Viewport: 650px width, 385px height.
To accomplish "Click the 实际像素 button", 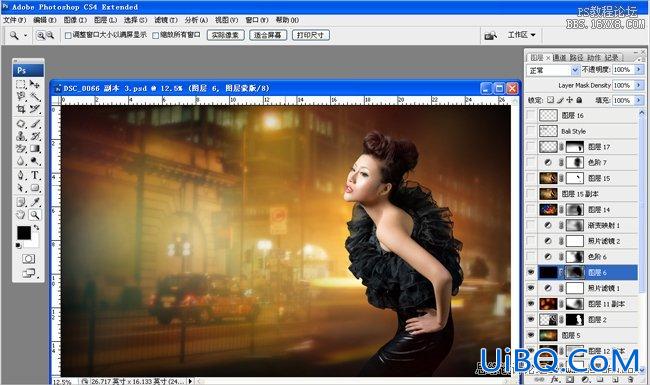I will click(226, 35).
